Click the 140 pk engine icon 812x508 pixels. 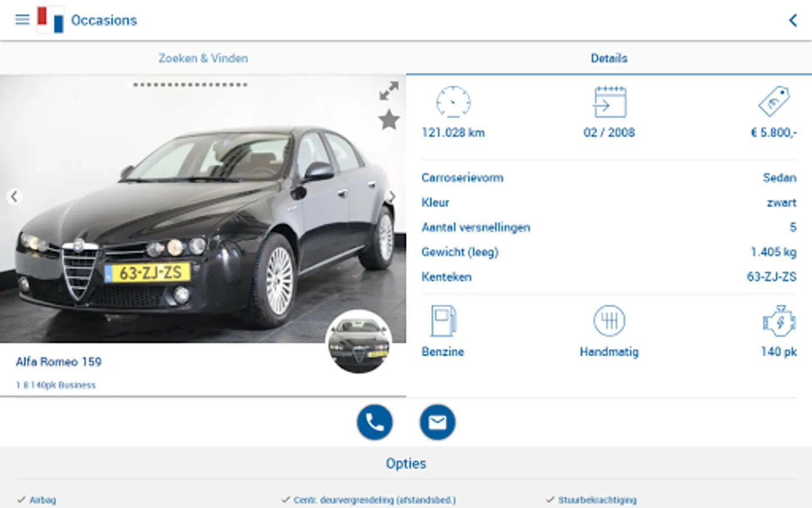pyautogui.click(x=779, y=321)
